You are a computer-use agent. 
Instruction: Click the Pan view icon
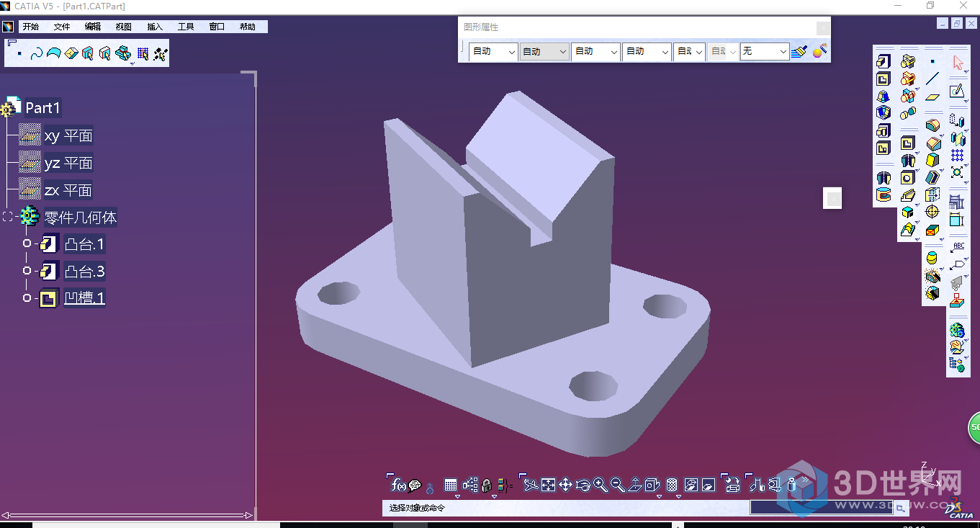click(x=565, y=485)
